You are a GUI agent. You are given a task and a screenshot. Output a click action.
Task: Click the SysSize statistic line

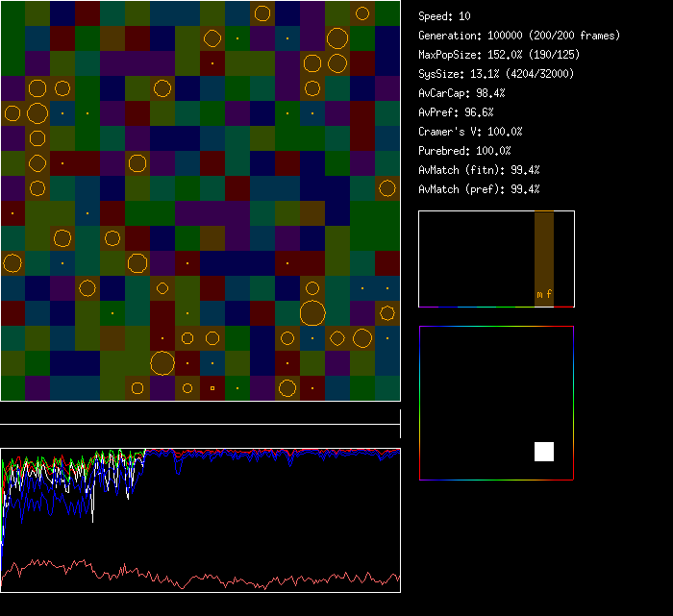(494, 74)
